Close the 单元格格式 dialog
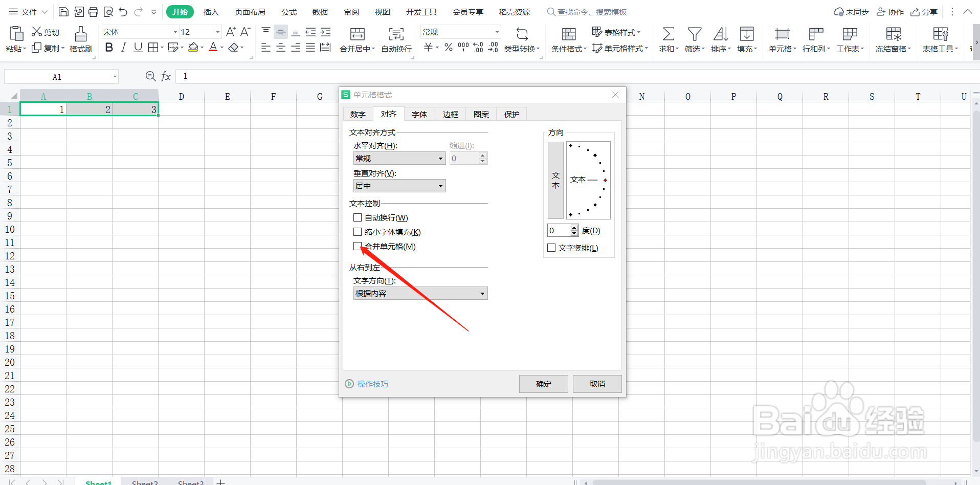This screenshot has height=485, width=980. [x=615, y=95]
